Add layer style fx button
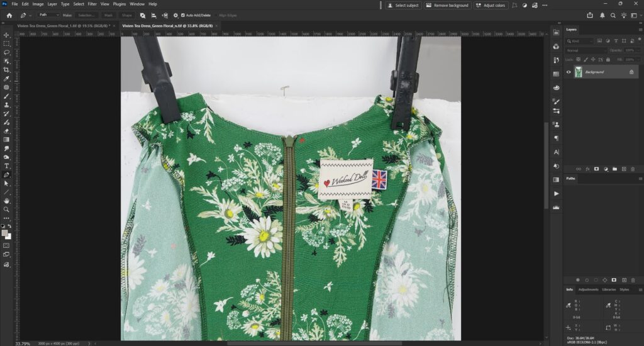Image resolution: width=644 pixels, height=346 pixels. (x=587, y=169)
